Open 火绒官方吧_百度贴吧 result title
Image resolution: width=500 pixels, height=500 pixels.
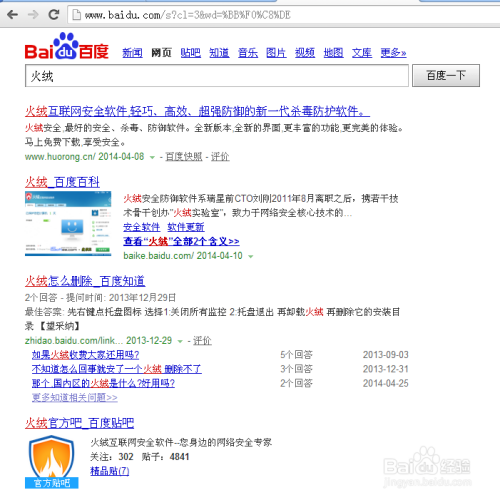[x=79, y=423]
